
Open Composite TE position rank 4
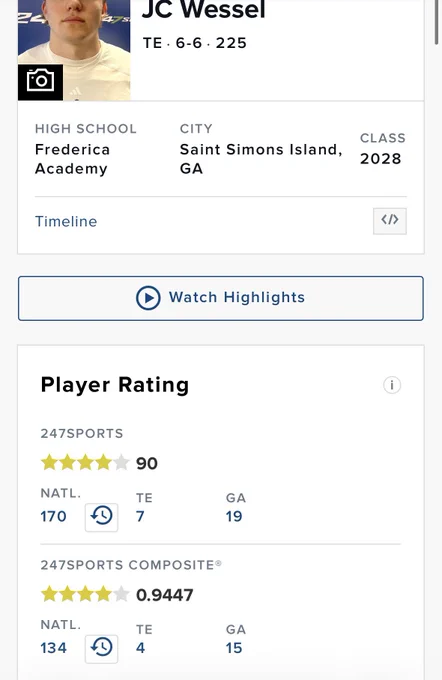pos(140,648)
